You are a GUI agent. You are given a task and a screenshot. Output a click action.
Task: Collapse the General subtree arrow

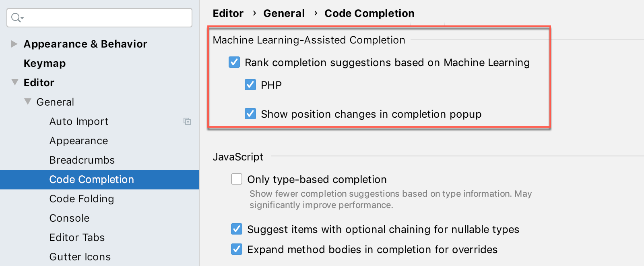click(x=28, y=102)
